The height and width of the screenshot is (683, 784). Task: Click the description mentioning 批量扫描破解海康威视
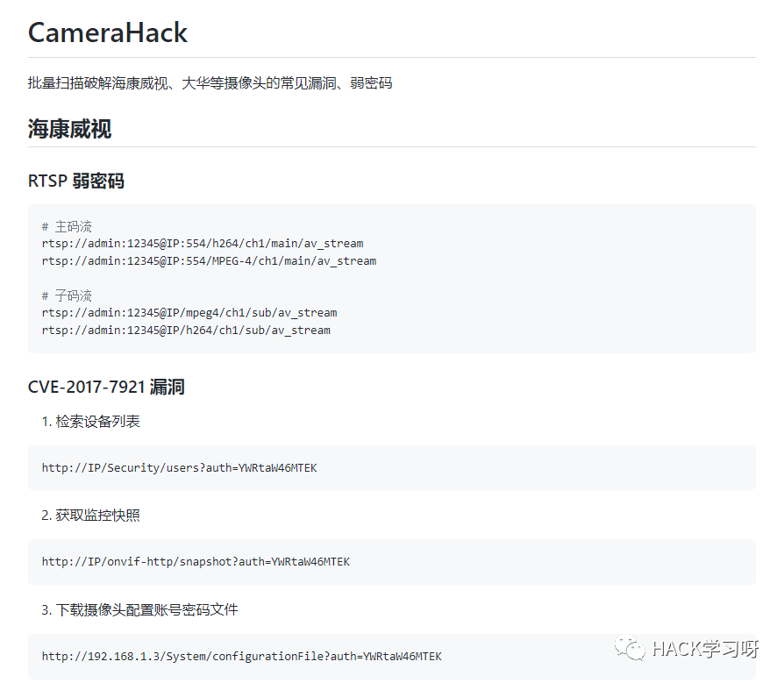210,83
